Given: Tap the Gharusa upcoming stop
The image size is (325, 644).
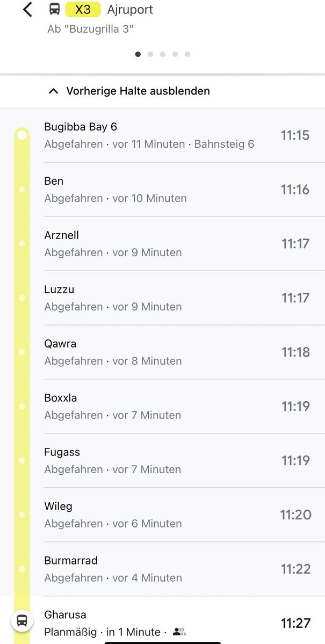Looking at the screenshot, I should 161,623.
